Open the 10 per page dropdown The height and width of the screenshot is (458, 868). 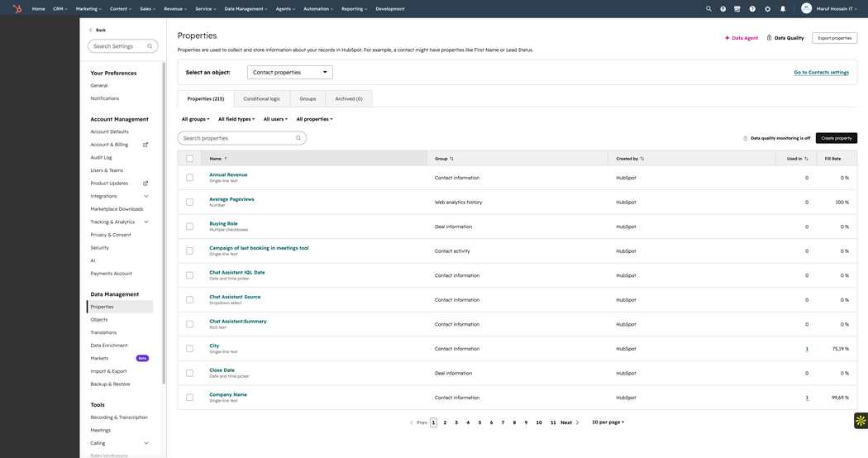[608, 422]
